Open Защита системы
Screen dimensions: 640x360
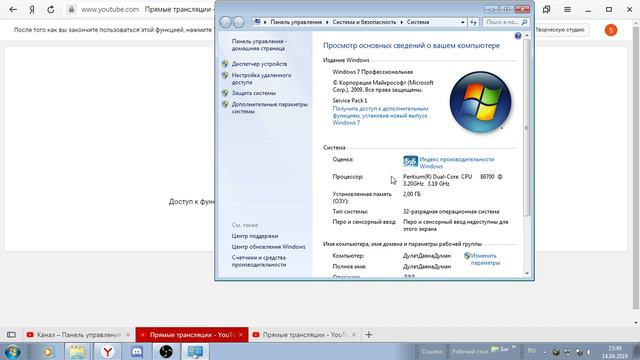(253, 93)
